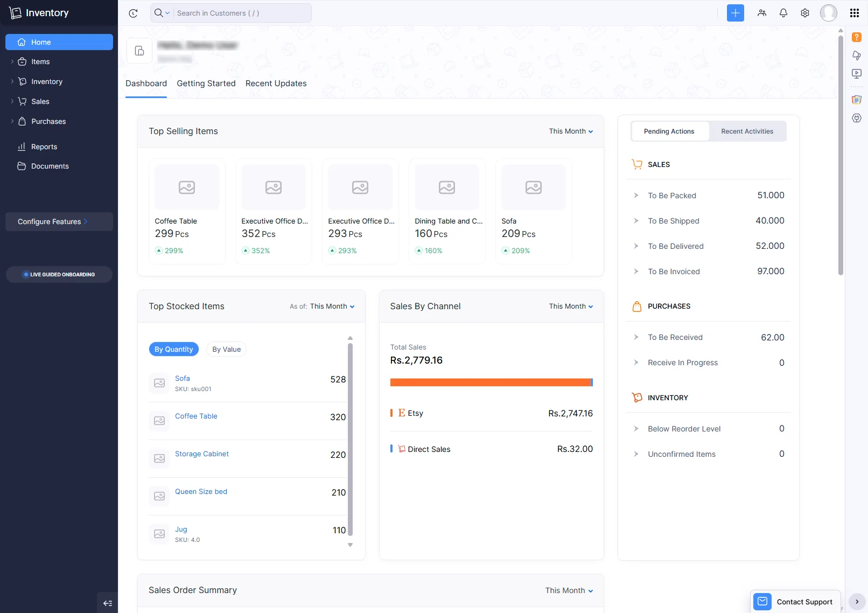This screenshot has height=613, width=868.
Task: Click the Search in Customers field
Action: [x=241, y=13]
